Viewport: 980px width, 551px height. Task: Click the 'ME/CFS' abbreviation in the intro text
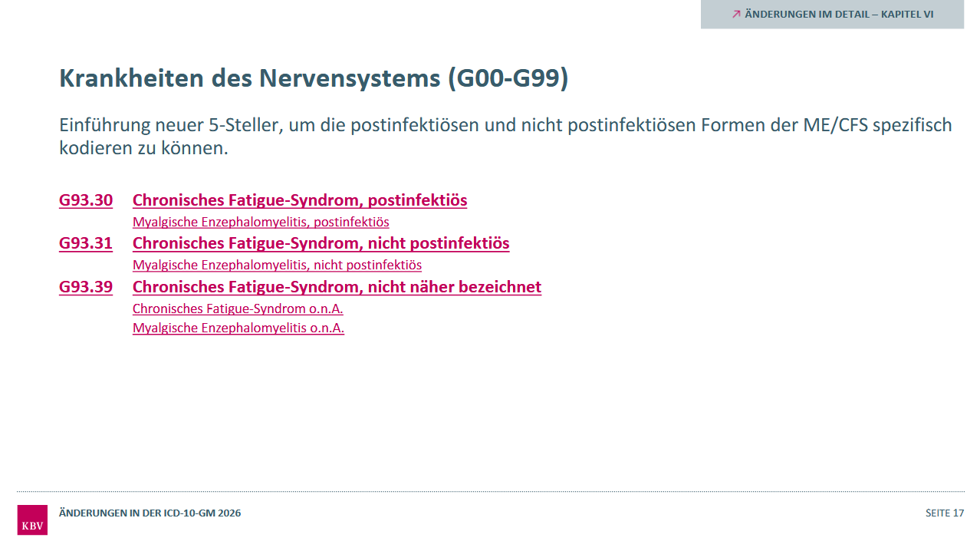point(839,125)
